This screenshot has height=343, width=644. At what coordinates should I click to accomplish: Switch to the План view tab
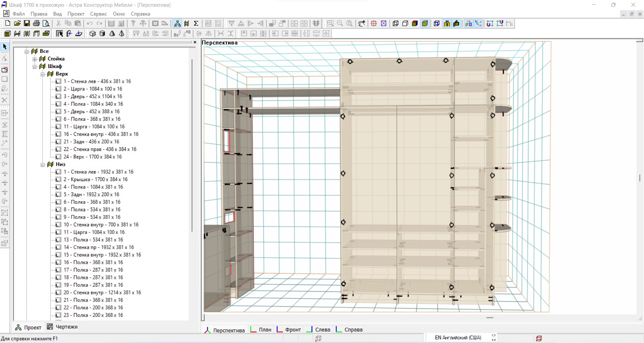click(x=265, y=330)
